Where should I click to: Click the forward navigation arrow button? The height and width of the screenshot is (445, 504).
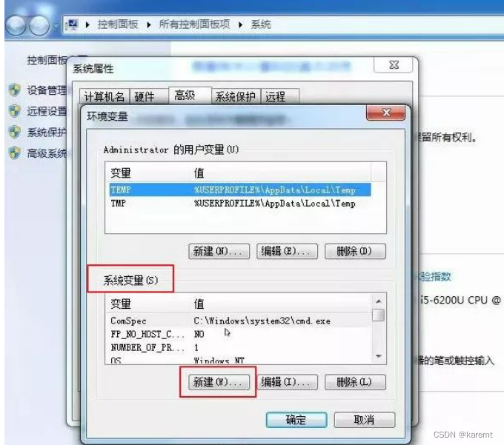[x=39, y=24]
